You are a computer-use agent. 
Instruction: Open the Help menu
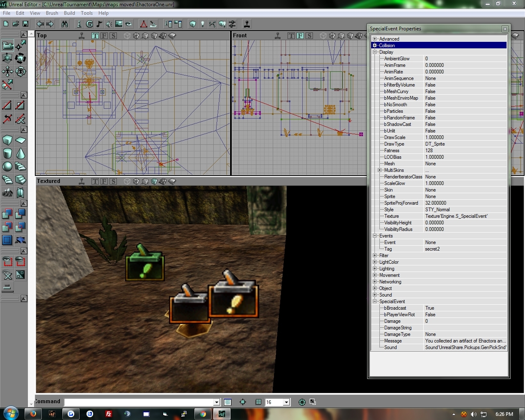pyautogui.click(x=103, y=13)
